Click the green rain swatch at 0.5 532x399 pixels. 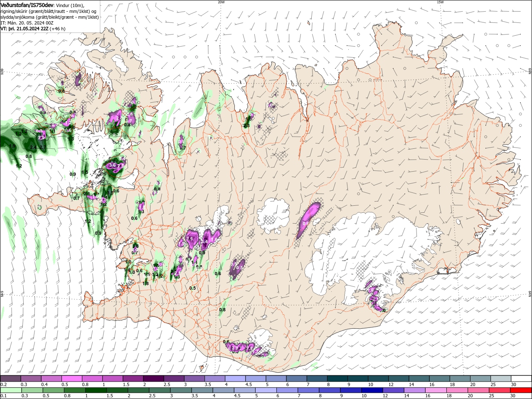click(53, 390)
